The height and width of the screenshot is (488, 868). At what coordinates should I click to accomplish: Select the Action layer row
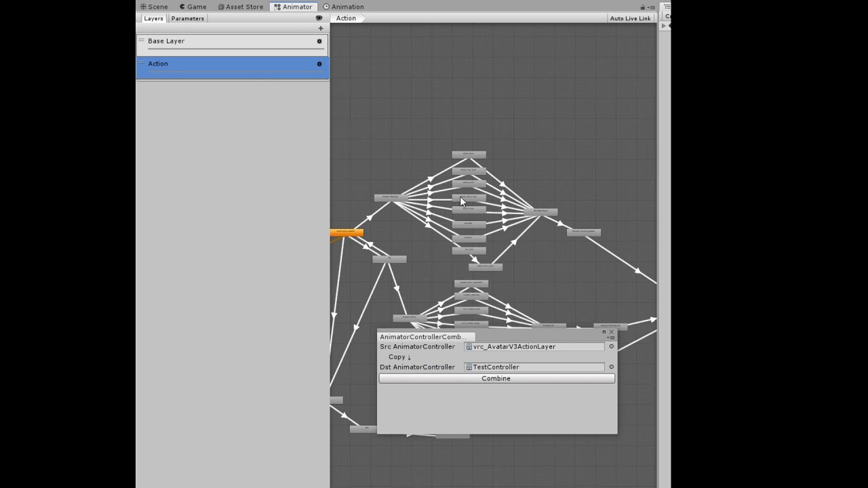tap(233, 68)
